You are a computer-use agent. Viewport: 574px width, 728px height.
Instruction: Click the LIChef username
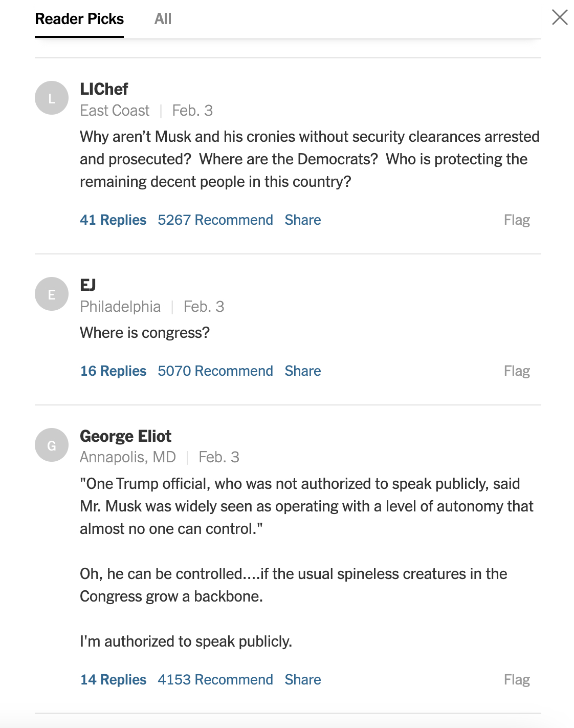[x=104, y=89]
